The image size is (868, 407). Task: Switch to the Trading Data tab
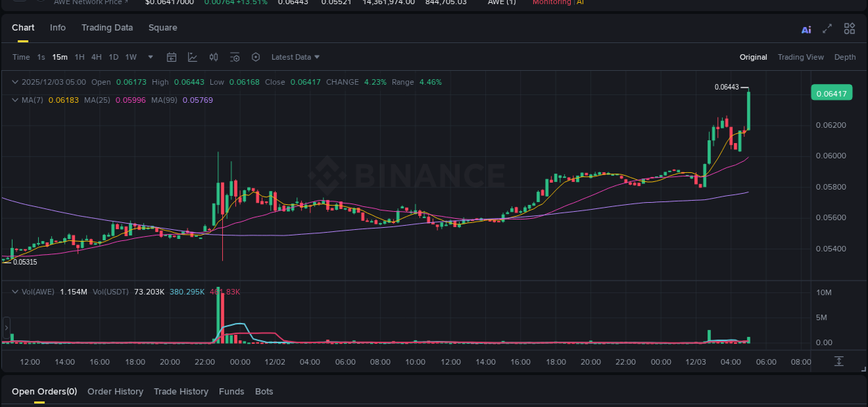tap(107, 28)
